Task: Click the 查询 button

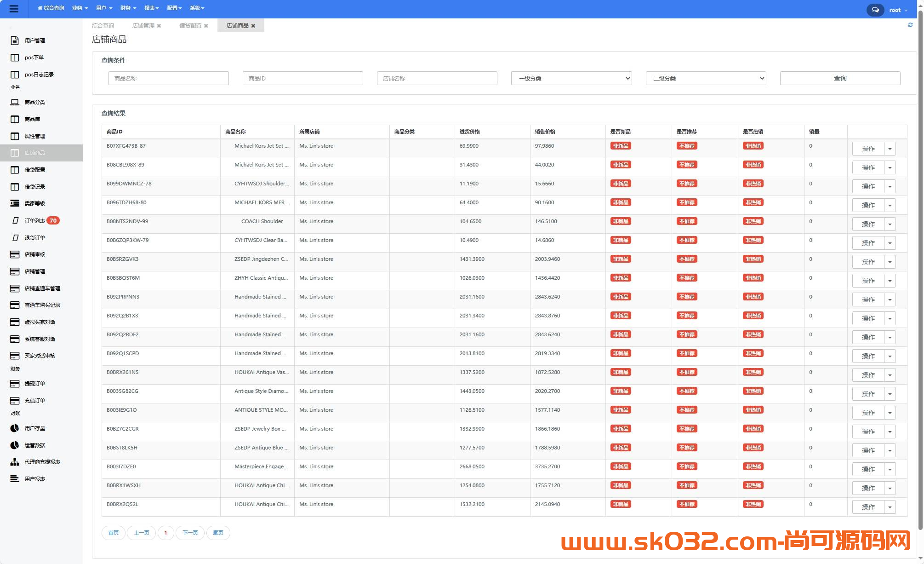Action: [839, 78]
